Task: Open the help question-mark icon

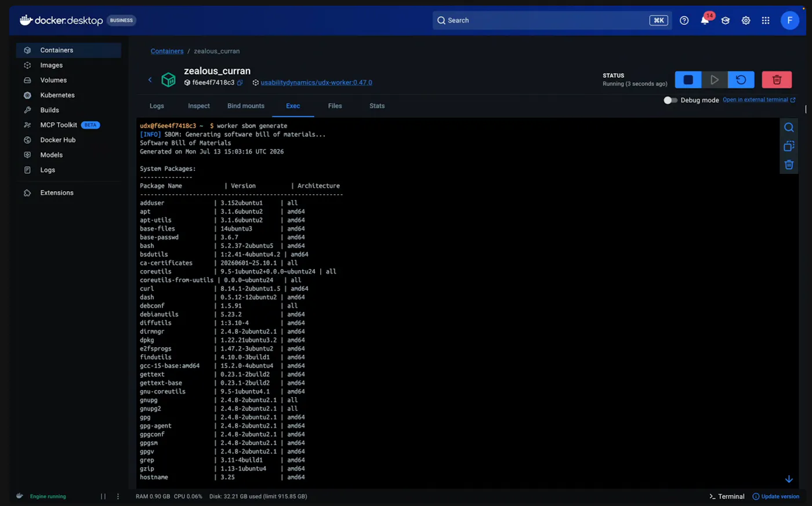Action: click(684, 20)
